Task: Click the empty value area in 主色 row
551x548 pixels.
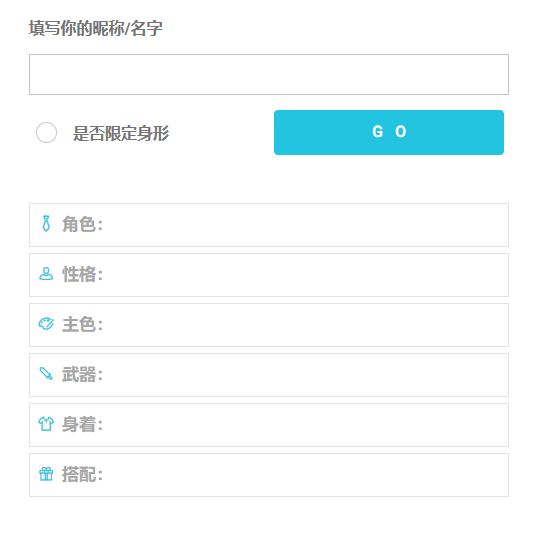Action: click(304, 325)
